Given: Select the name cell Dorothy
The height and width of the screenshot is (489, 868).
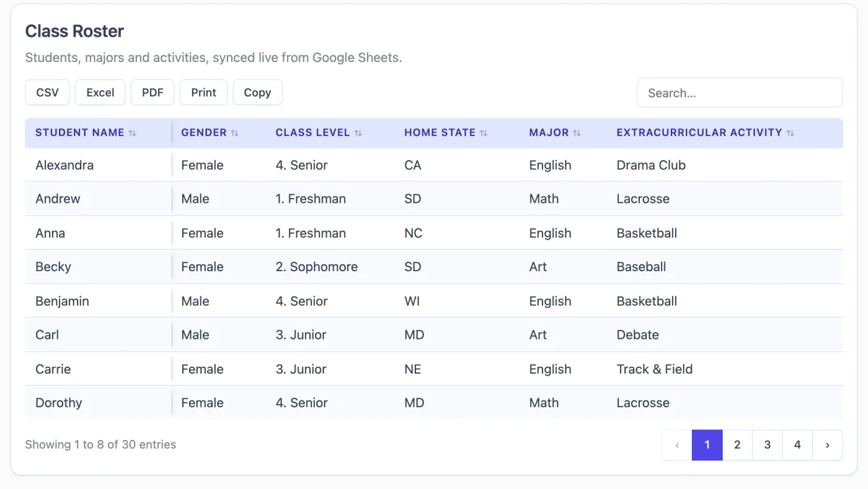Looking at the screenshot, I should tap(59, 403).
